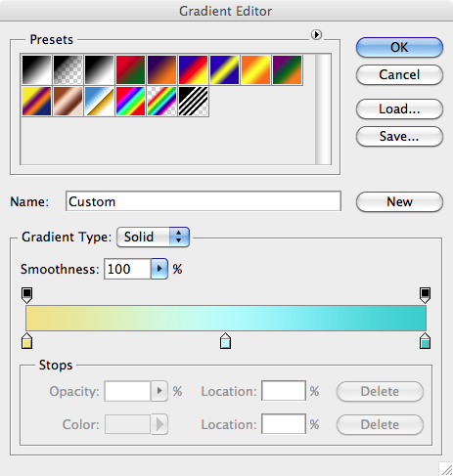The width and height of the screenshot is (453, 476).
Task: Select the chrome gradient preset
Action: tap(100, 101)
